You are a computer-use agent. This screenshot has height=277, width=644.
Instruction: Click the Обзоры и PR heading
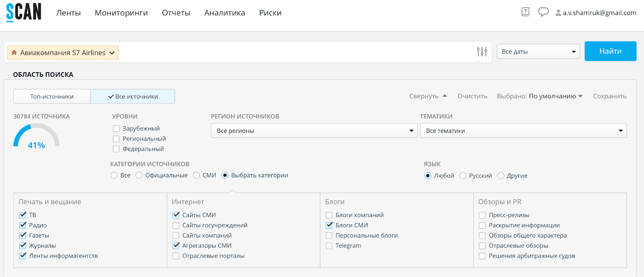tap(500, 202)
